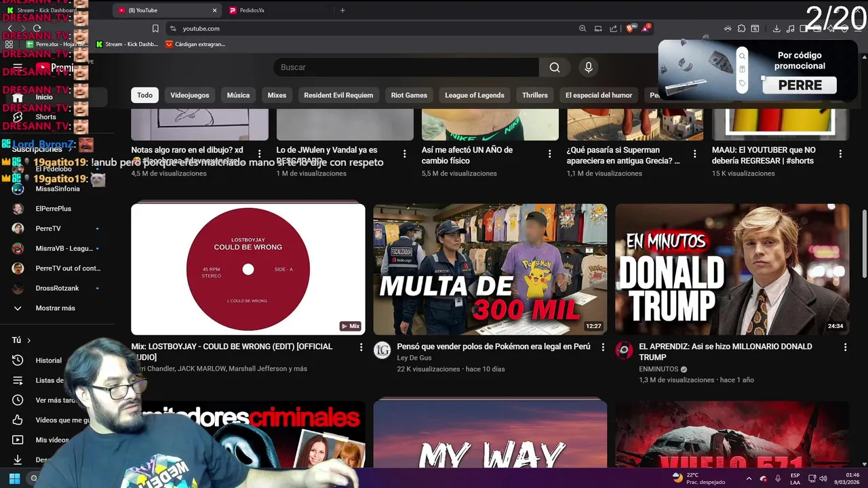Screen dimensions: 868x488
Task: Open options menu for Ley De Gus video
Action: (603, 347)
